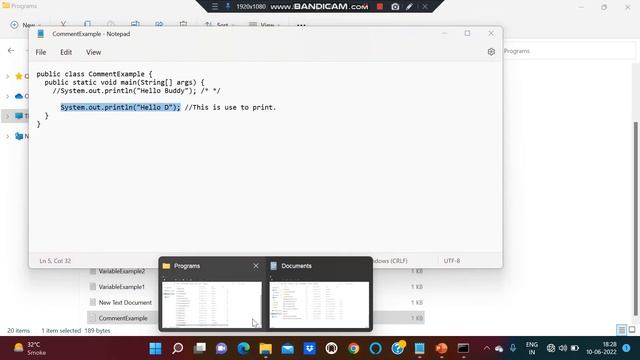Screen dimensions: 640x360
Task: Stop the Bandicam recording (red square)
Action: coord(380,7)
